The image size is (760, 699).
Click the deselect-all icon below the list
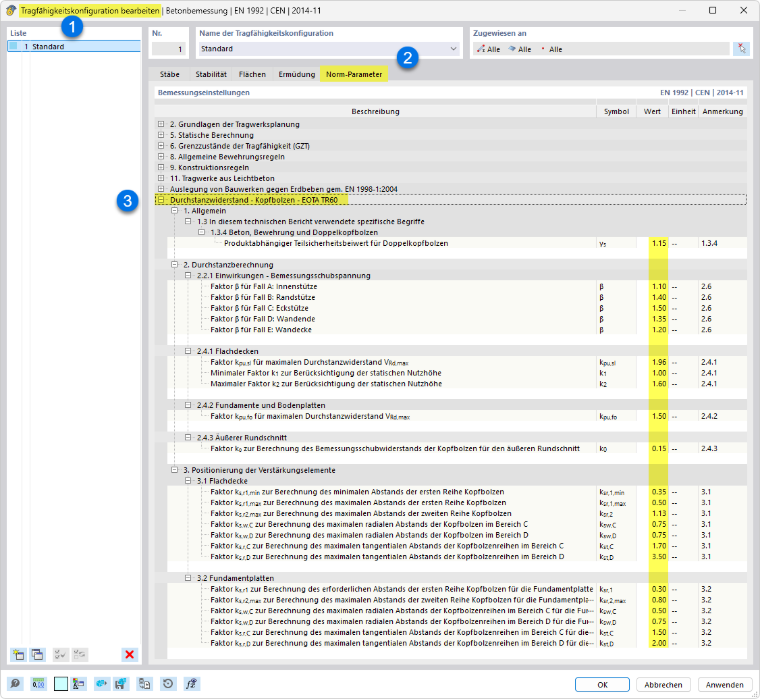pos(80,654)
